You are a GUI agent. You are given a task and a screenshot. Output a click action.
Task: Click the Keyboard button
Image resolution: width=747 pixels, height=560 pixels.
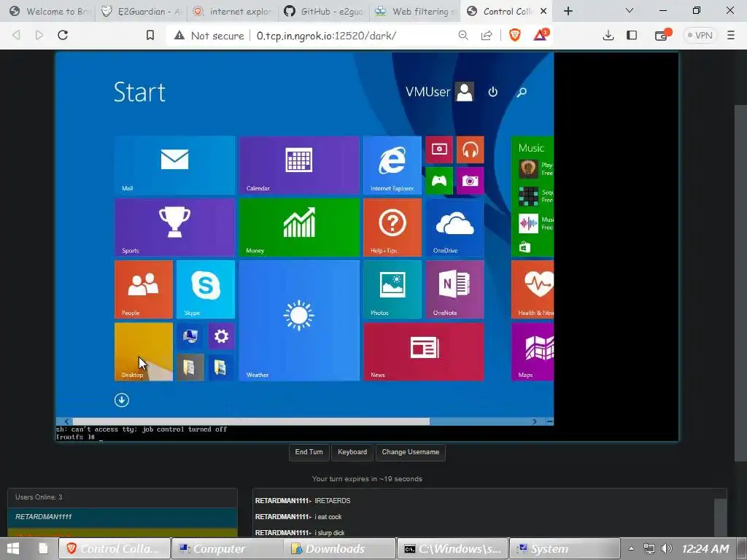click(352, 452)
